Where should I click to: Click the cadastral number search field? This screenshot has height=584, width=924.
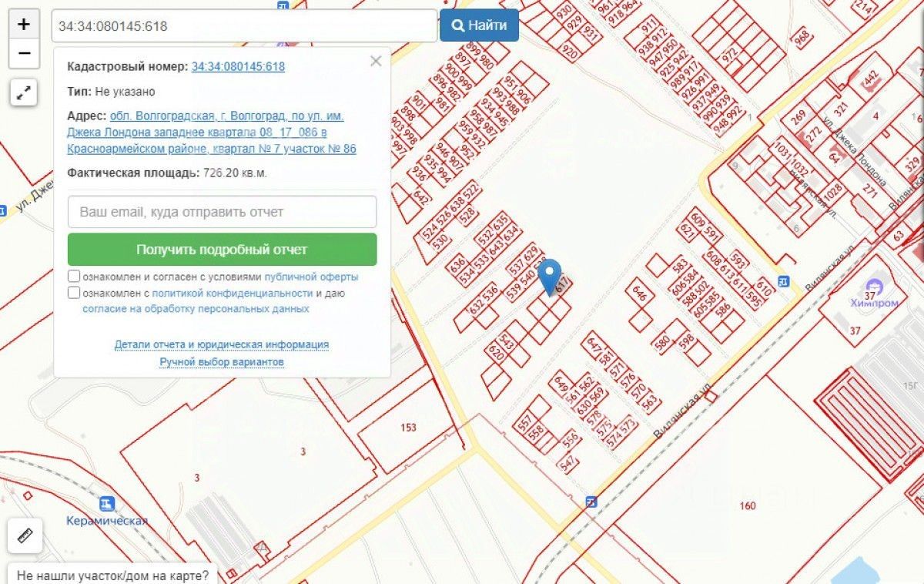(x=245, y=25)
